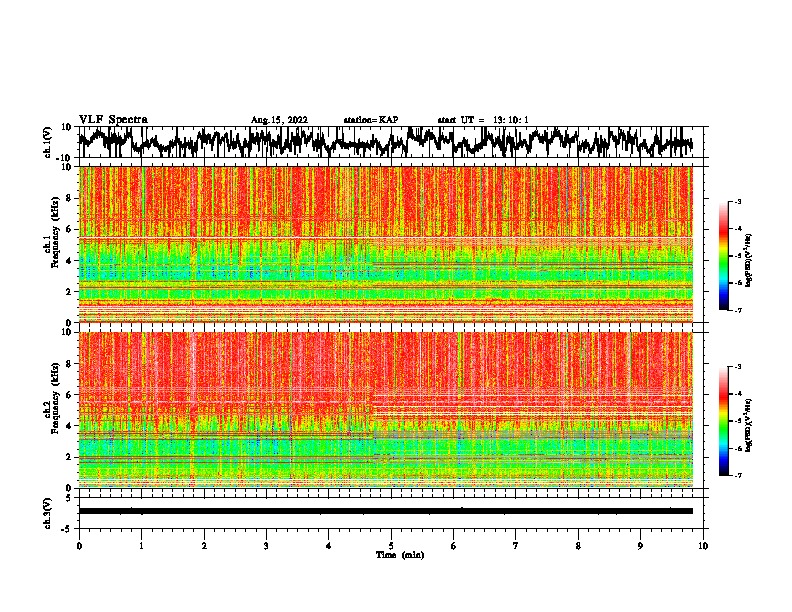Screen dimensions: 792x612
Task: Click the ch.1 color scale bar
Action: [723, 256]
